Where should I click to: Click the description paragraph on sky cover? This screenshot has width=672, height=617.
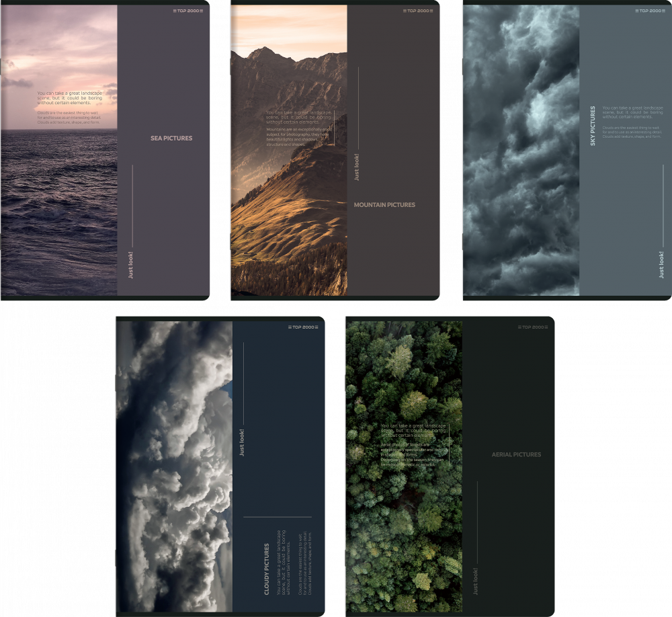pyautogui.click(x=632, y=122)
